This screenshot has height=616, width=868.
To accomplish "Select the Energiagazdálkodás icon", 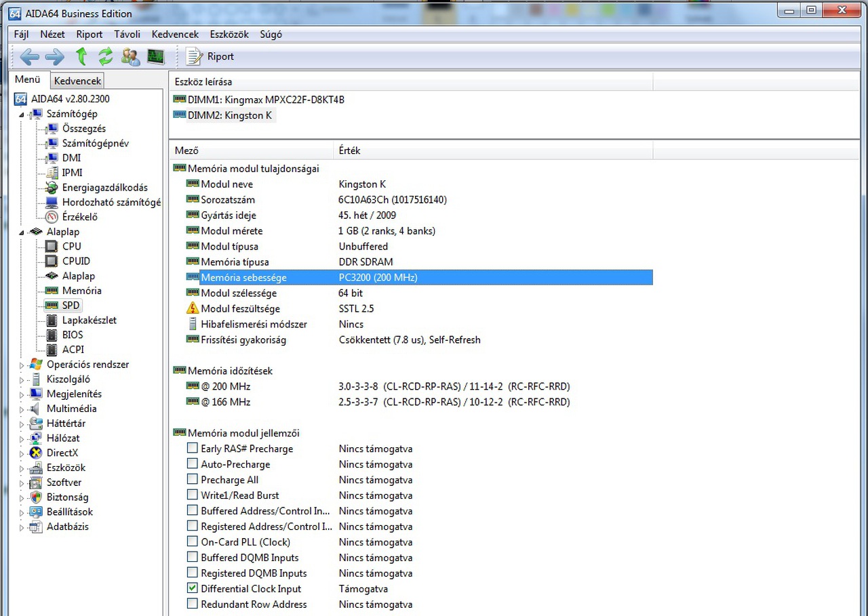I will coord(52,188).
